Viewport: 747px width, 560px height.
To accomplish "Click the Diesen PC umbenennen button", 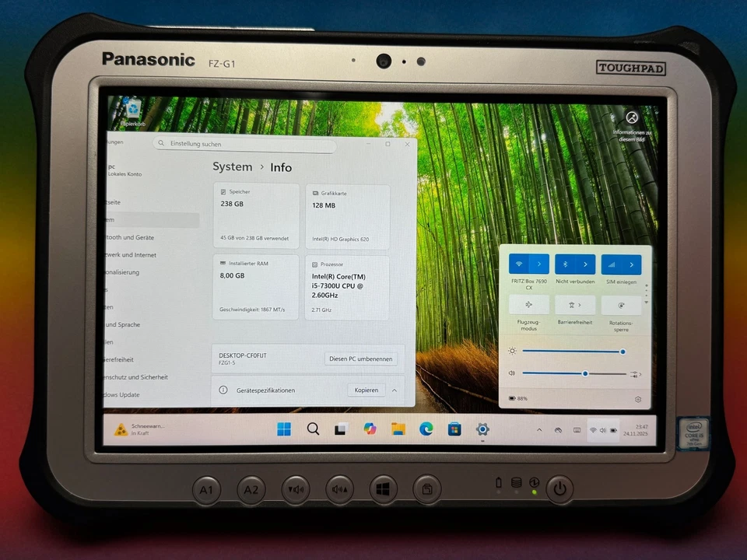I will pyautogui.click(x=361, y=359).
